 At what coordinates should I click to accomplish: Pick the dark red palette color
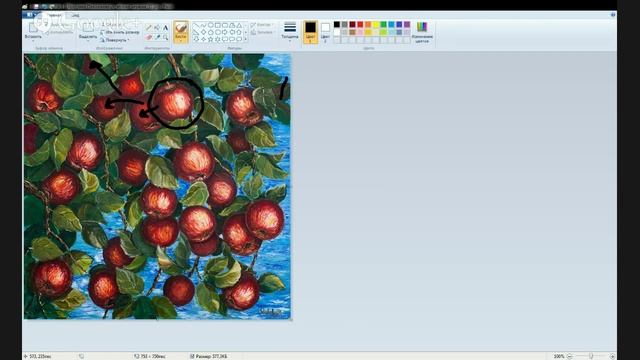352,24
